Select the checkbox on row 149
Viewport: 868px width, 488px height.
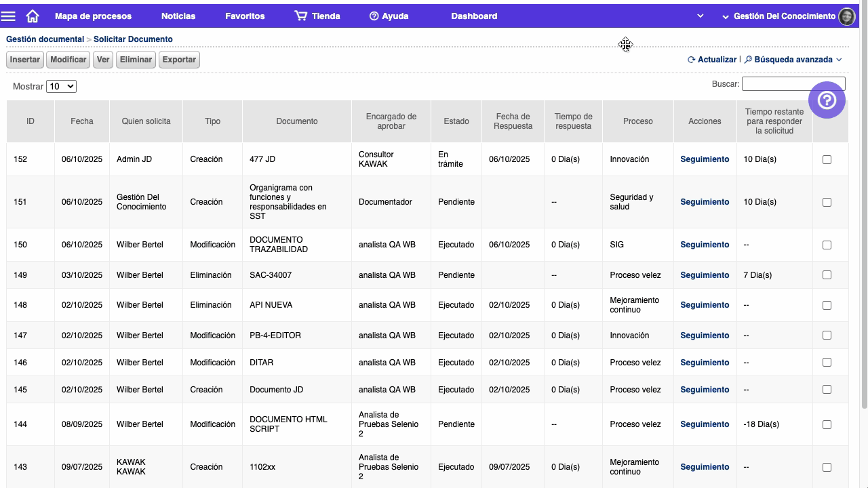coord(827,274)
